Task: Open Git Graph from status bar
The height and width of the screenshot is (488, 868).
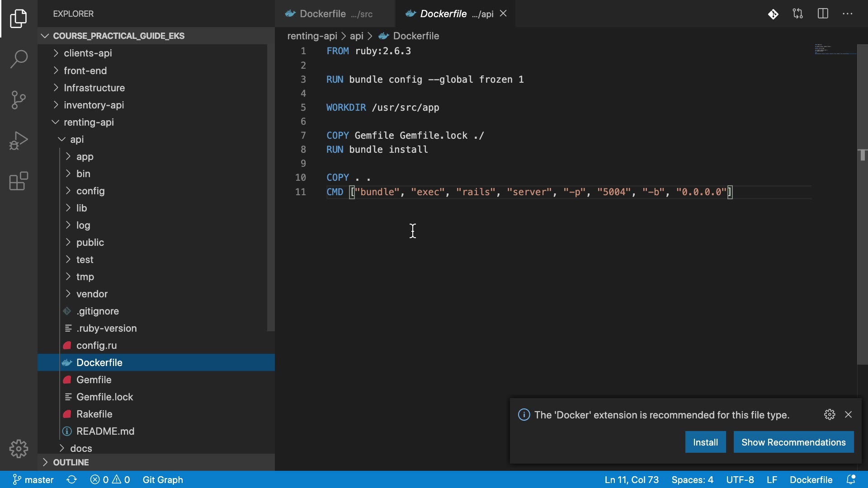Action: 163,479
